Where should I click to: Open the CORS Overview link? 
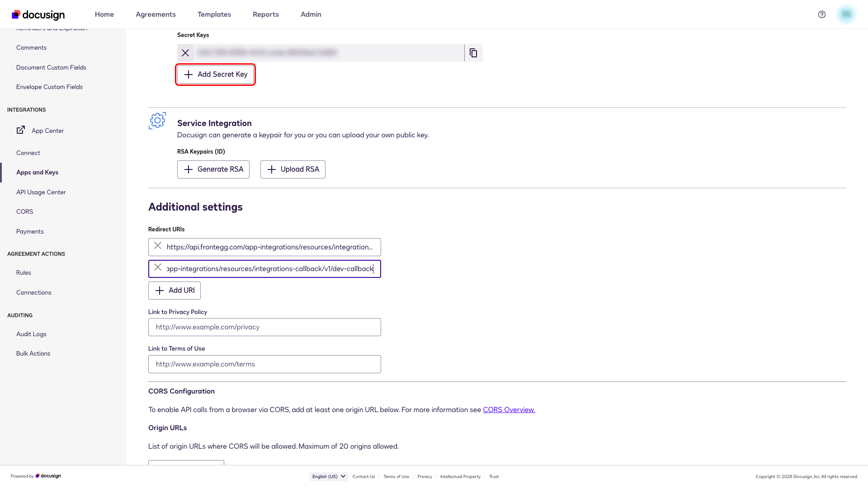click(x=509, y=410)
